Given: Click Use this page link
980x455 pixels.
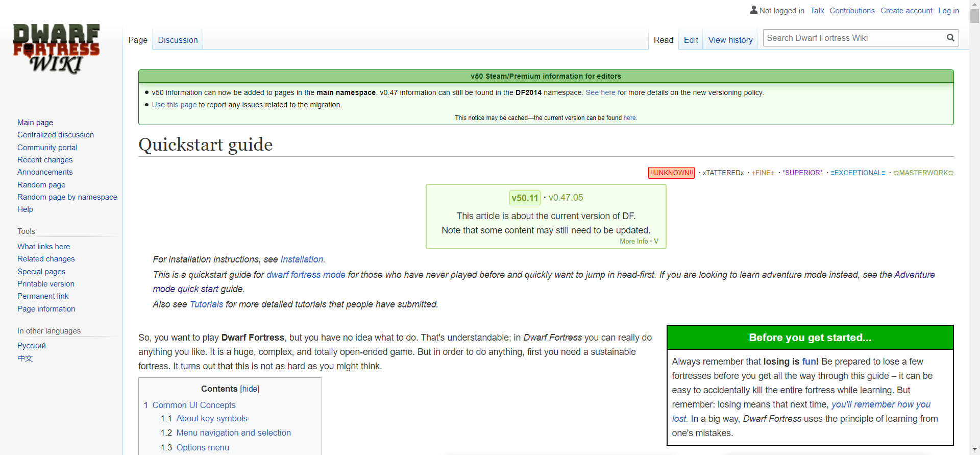Looking at the screenshot, I should click(174, 105).
